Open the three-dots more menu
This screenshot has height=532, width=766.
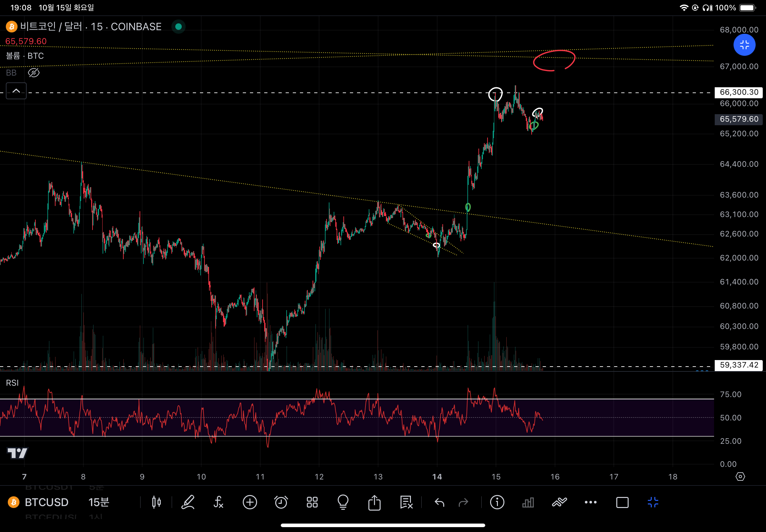[590, 502]
